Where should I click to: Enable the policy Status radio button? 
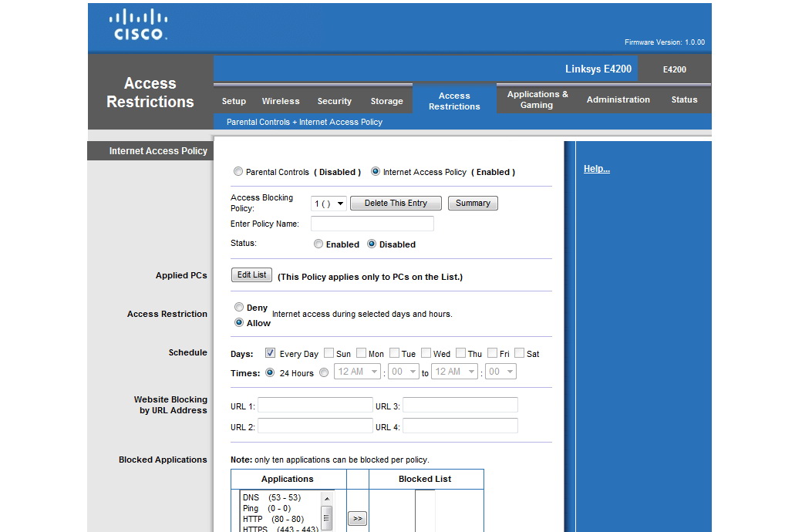pos(318,244)
